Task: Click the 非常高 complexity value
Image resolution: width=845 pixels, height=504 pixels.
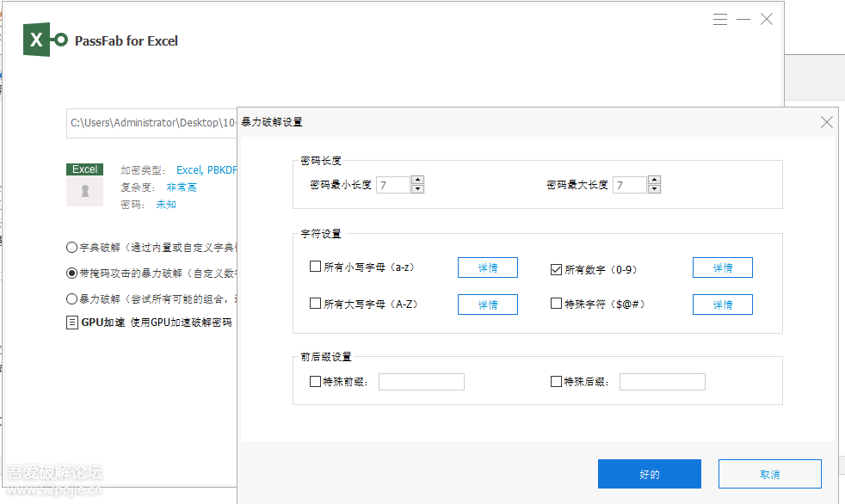Action: pyautogui.click(x=182, y=187)
